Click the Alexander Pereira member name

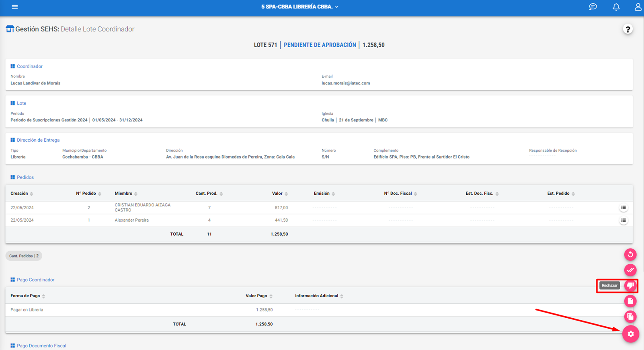(132, 220)
